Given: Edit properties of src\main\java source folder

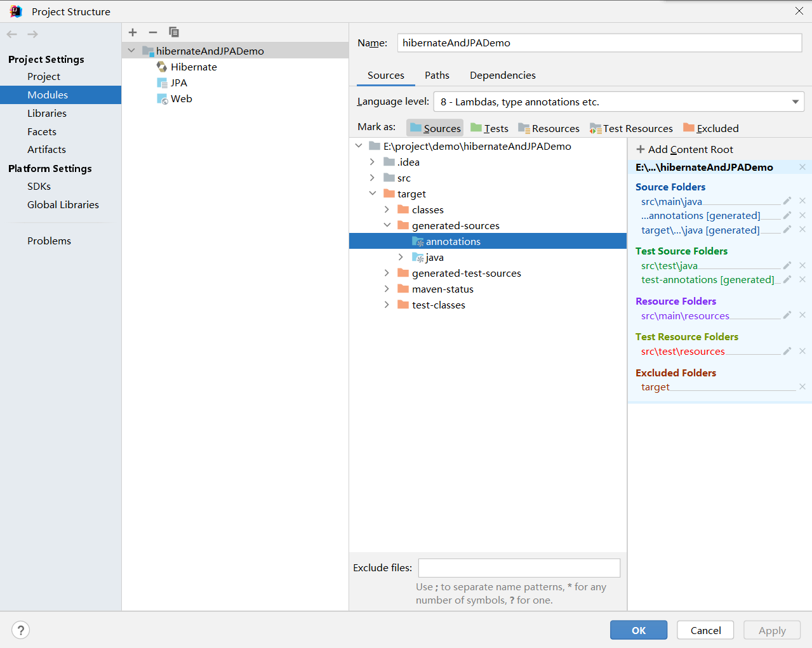Looking at the screenshot, I should click(787, 201).
